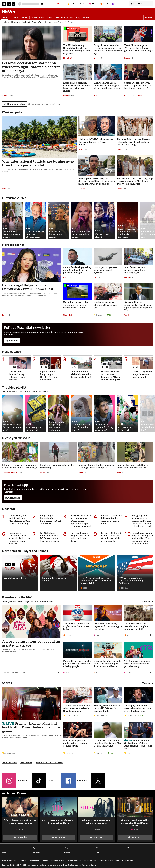The height and width of the screenshot is (868, 155).
Task: Open the header ellipsis more-services menu
Action: click(x=125, y=4)
